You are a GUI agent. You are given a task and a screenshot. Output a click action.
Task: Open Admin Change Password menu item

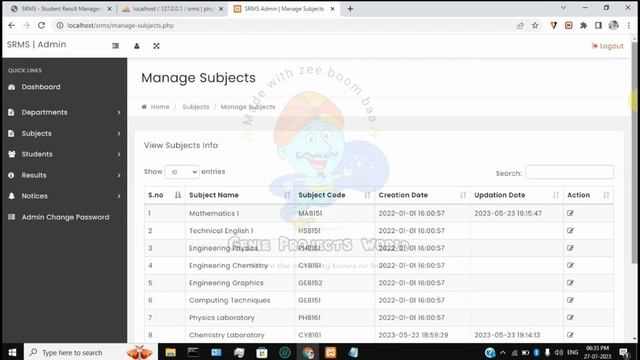(x=65, y=217)
